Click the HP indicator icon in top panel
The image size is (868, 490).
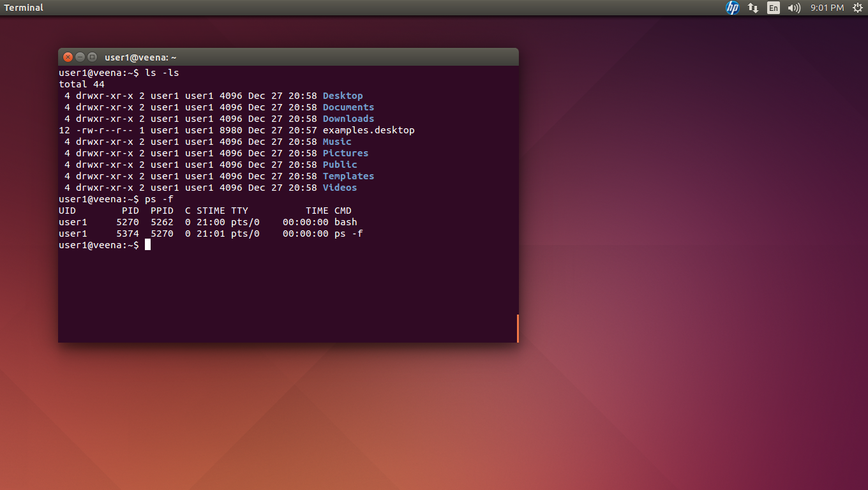[x=732, y=8]
